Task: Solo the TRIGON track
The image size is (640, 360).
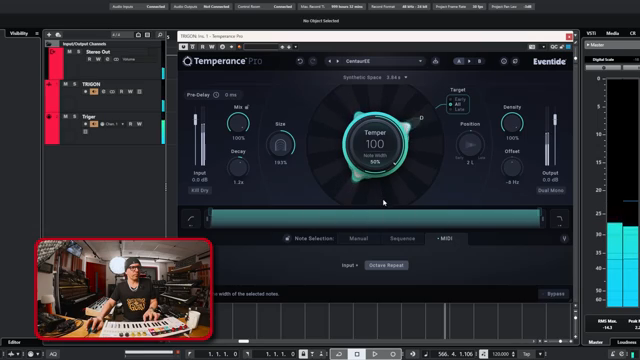Action: coord(74,84)
